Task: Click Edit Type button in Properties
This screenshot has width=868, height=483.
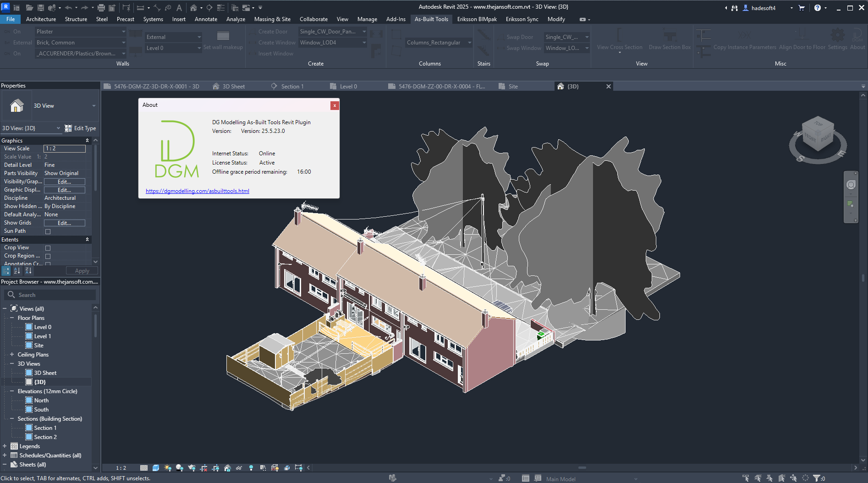Action: pos(80,128)
